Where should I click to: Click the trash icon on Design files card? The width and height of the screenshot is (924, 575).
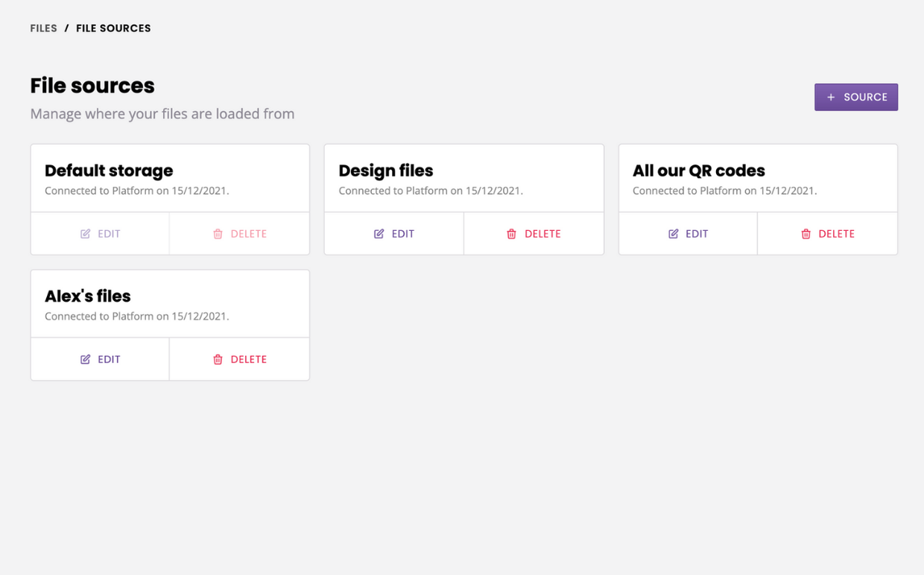tap(511, 234)
